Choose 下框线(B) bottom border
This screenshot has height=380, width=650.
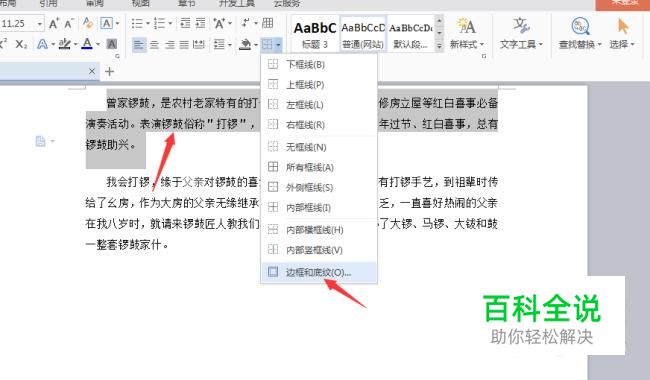(319, 64)
